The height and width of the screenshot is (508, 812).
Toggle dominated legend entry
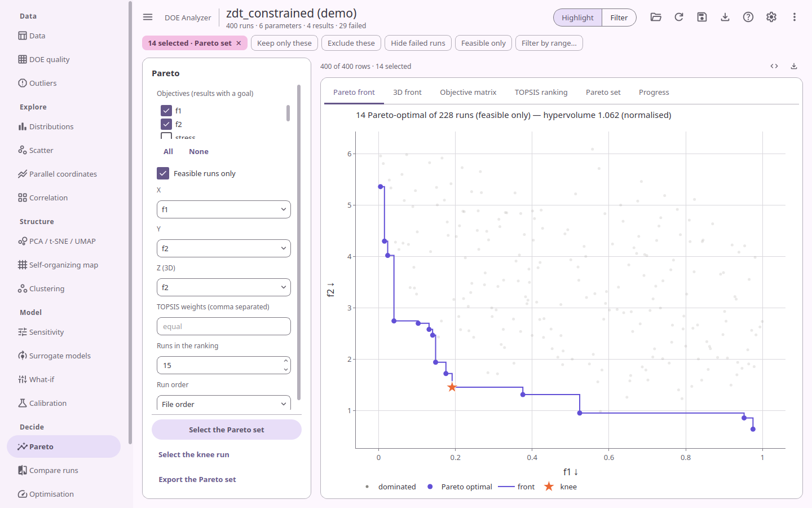coord(390,487)
